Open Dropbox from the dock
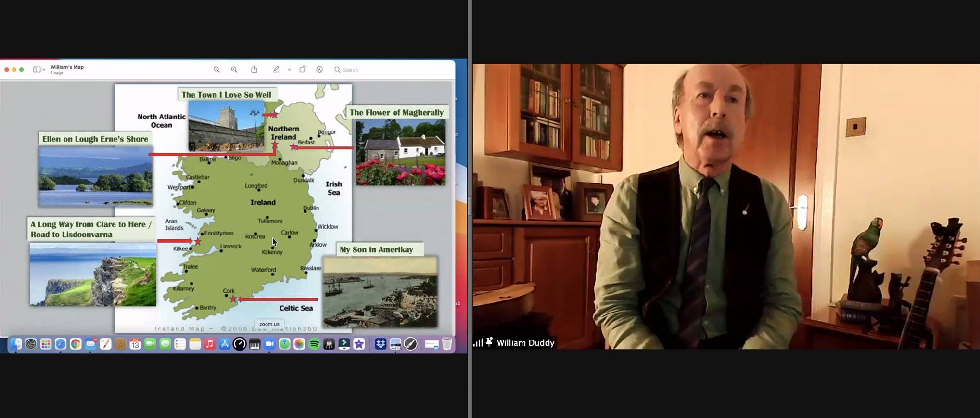Image resolution: width=980 pixels, height=418 pixels. tap(381, 344)
